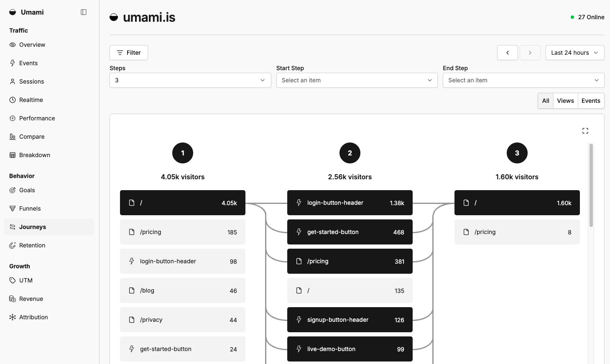Click the Events lightning icon in sidebar

[x=13, y=63]
